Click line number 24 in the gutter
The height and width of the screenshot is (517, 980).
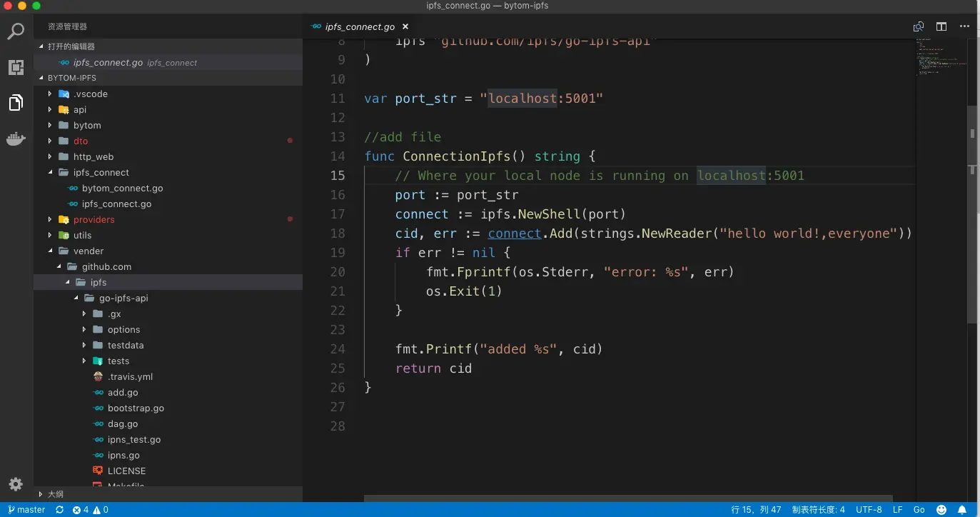pos(338,349)
